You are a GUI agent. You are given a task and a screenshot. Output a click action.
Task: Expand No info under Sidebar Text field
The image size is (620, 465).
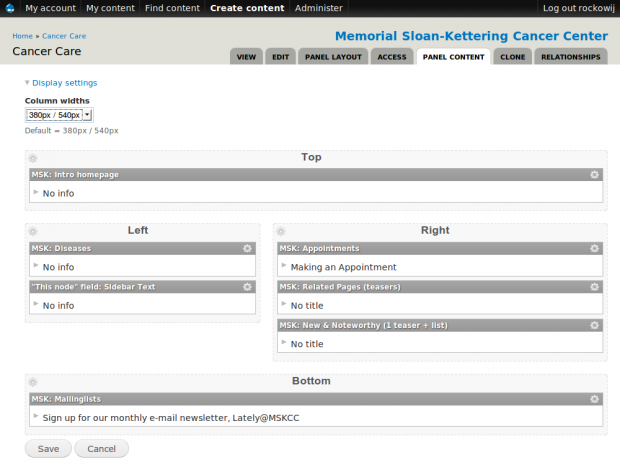click(x=36, y=304)
